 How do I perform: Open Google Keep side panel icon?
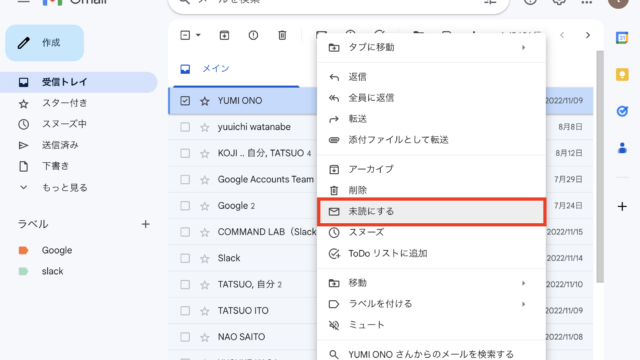point(622,74)
